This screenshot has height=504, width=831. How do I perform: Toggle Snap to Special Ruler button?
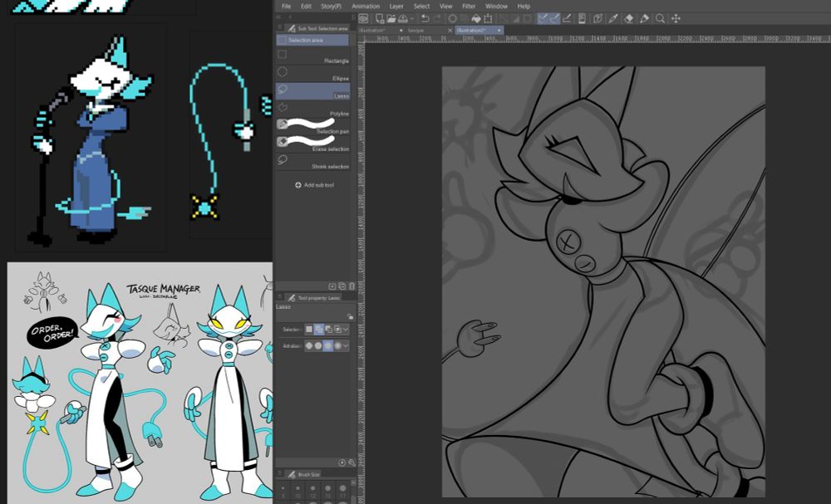click(554, 18)
